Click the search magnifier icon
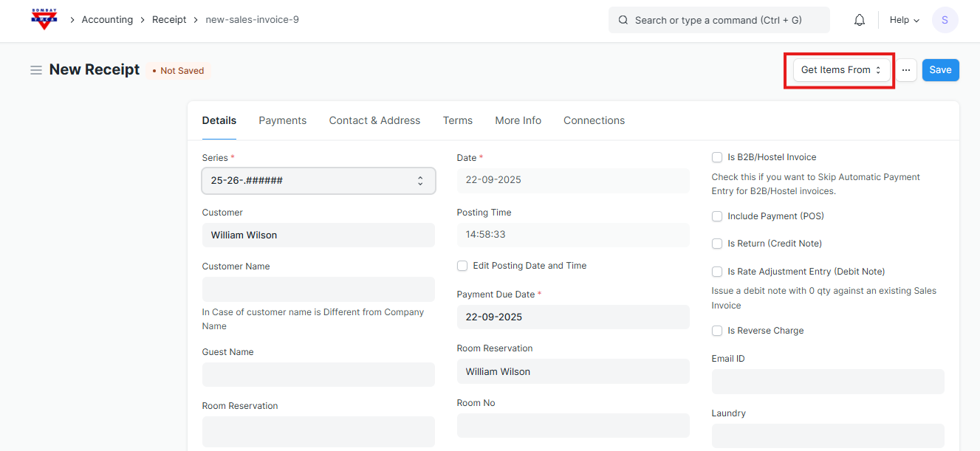 pos(623,20)
